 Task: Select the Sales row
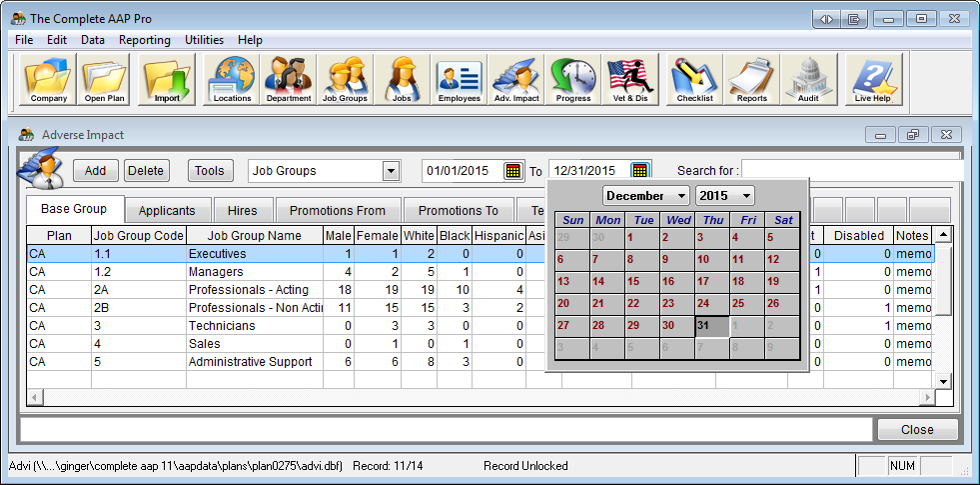point(480,344)
